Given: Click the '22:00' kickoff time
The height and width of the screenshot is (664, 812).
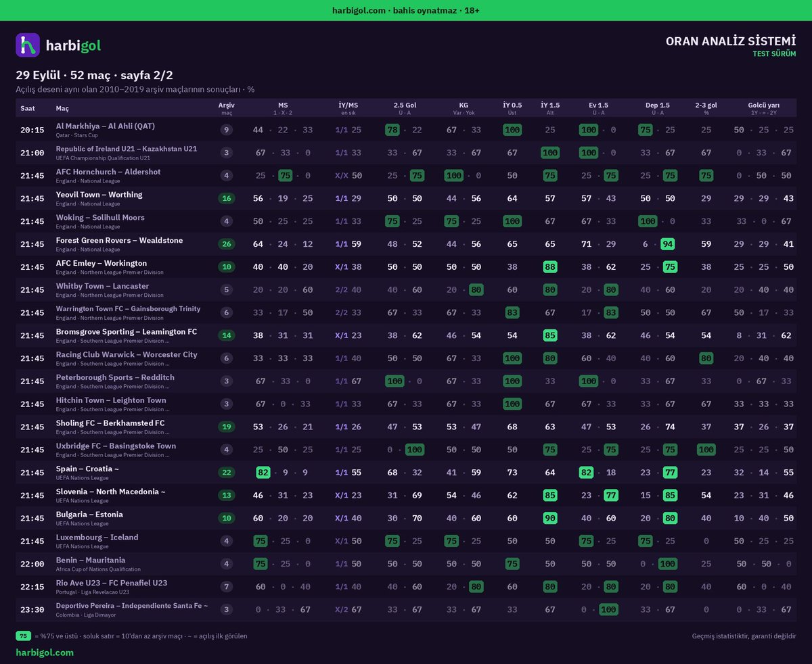Looking at the screenshot, I should click(32, 564).
